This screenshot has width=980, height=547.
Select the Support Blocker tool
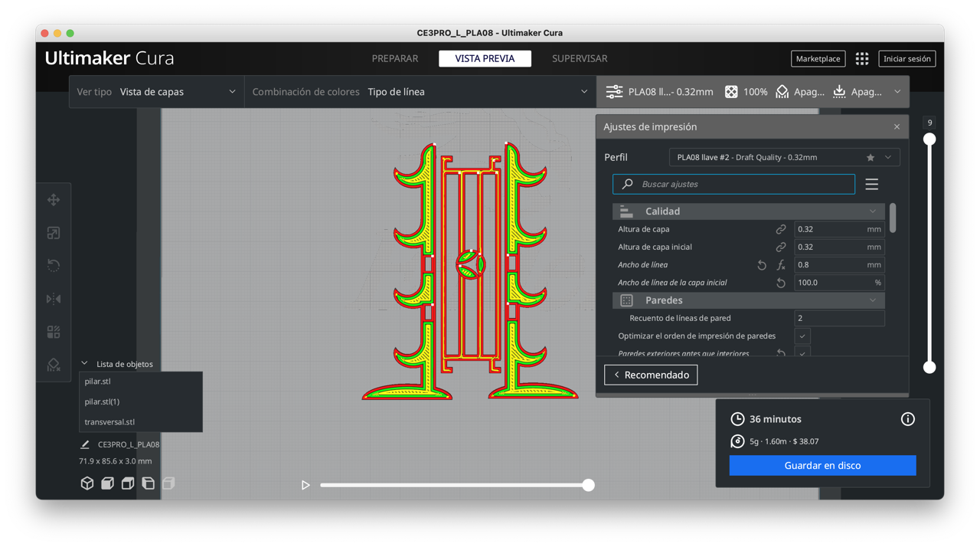tap(54, 365)
